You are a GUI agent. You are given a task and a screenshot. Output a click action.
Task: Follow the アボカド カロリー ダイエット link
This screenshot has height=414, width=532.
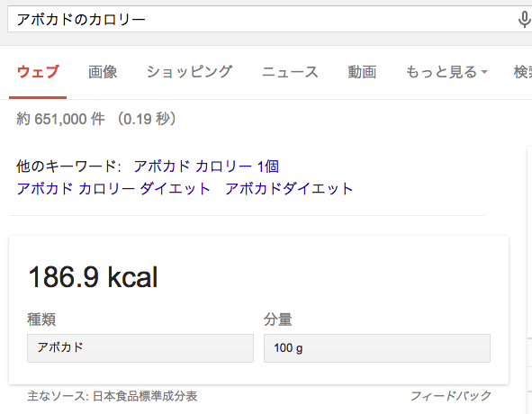point(113,189)
